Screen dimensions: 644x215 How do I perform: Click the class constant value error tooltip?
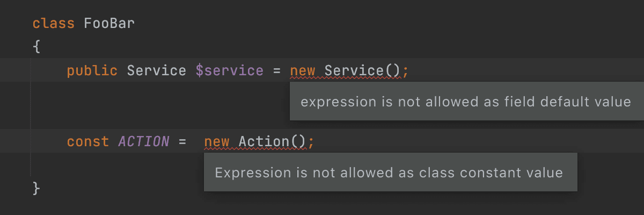click(x=390, y=173)
